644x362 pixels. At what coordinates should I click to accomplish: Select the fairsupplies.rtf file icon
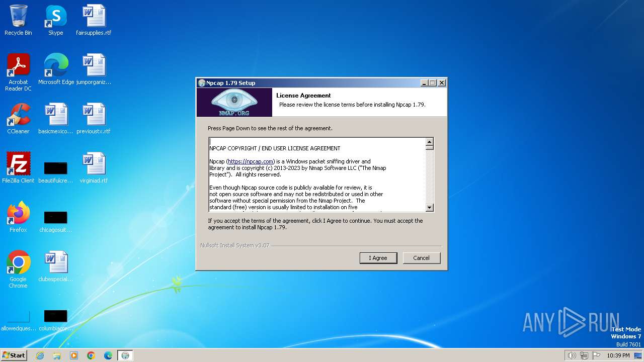(x=94, y=20)
